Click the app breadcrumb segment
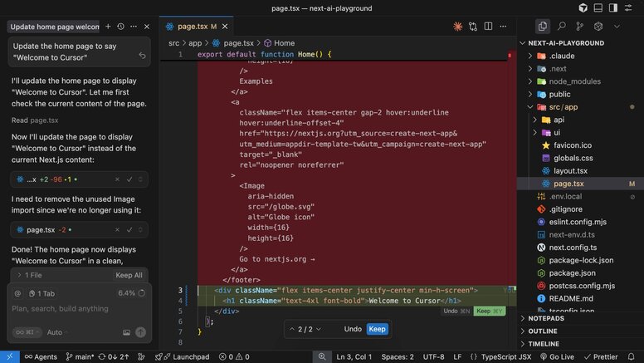Viewport: 644px width, 363px height. tap(195, 43)
